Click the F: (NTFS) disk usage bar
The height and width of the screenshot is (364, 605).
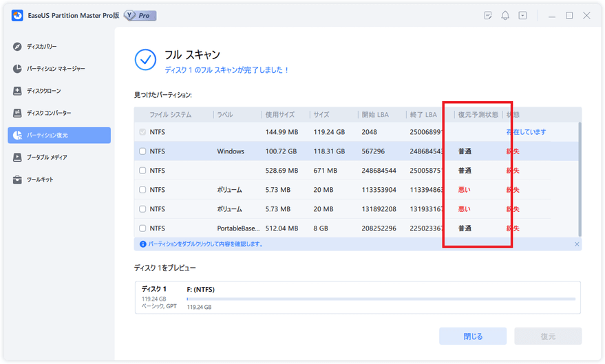(381, 299)
